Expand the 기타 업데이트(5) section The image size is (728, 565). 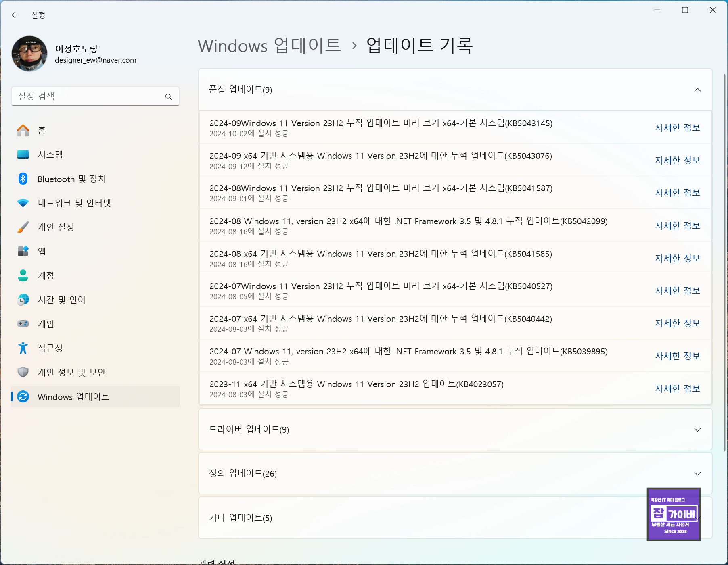coord(455,518)
